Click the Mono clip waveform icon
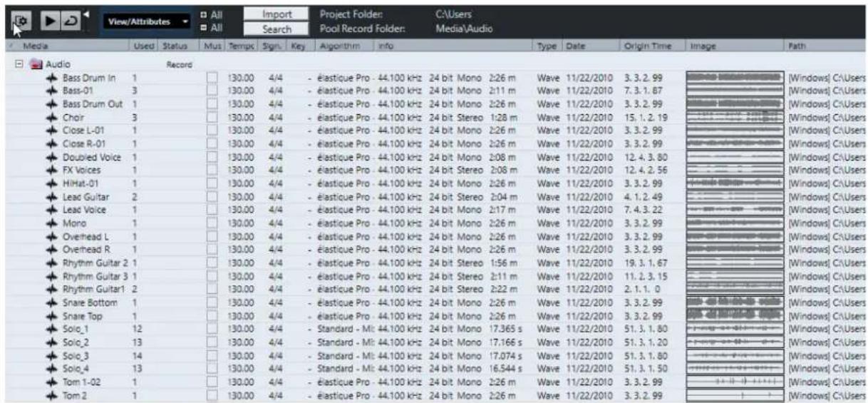The image size is (868, 403). pyautogui.click(x=51, y=223)
